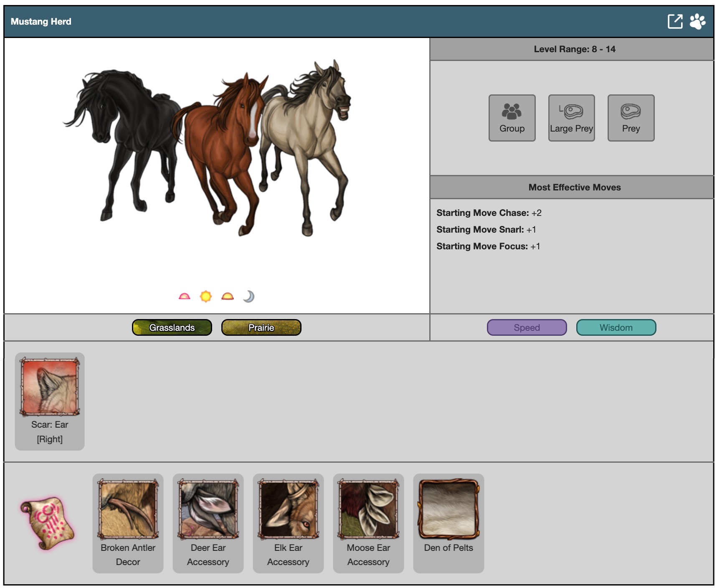This screenshot has height=588, width=717.
Task: Select the Large Prey category icon
Action: pyautogui.click(x=571, y=118)
